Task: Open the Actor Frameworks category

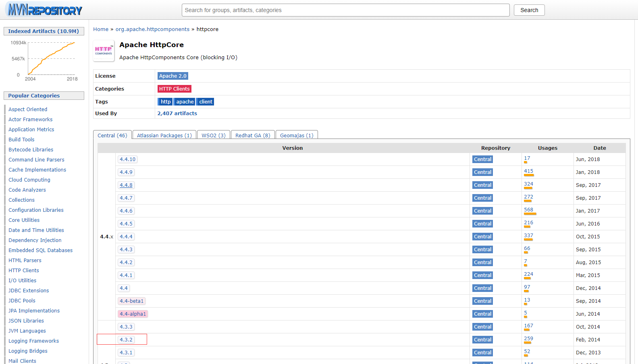Action: tap(31, 120)
